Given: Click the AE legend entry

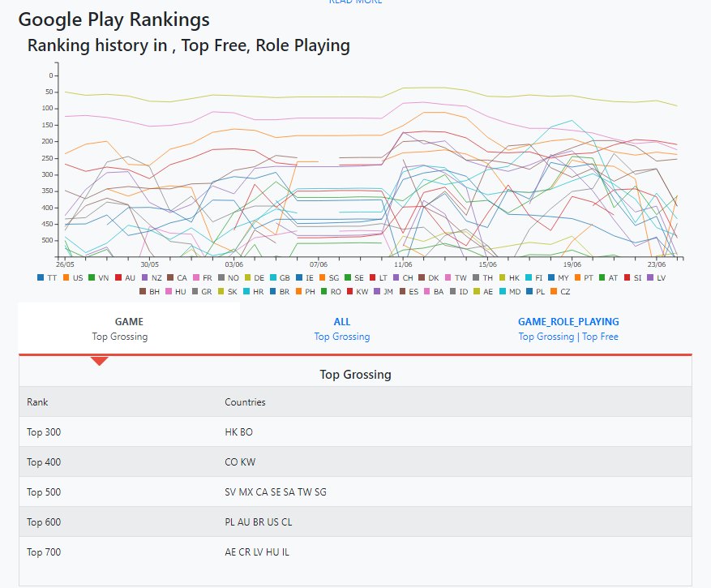Looking at the screenshot, I should 483,292.
